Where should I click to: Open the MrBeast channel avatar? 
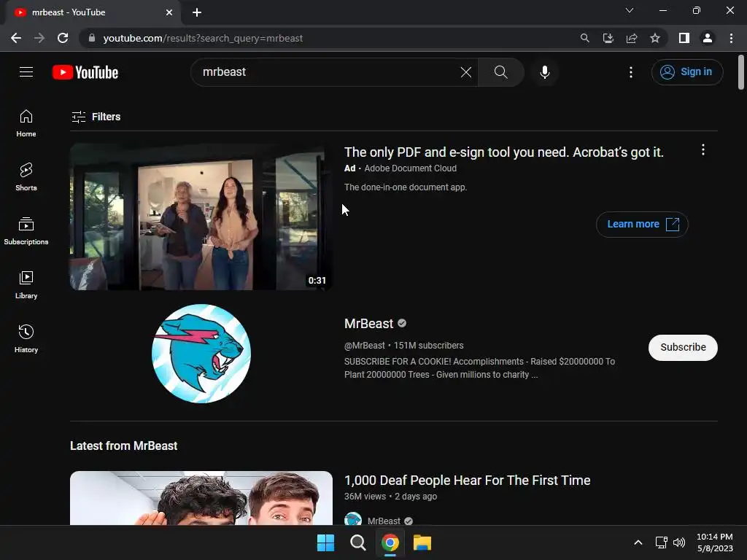pyautogui.click(x=201, y=354)
